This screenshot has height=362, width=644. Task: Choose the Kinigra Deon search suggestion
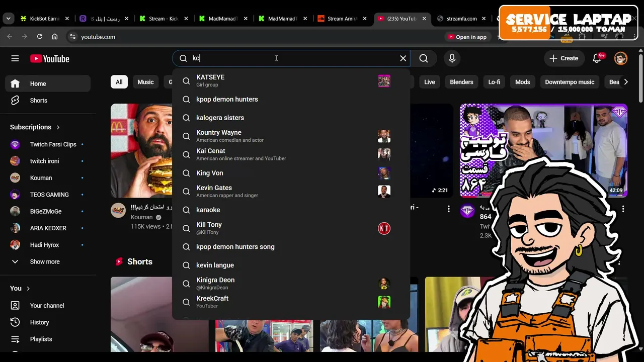[x=291, y=284]
